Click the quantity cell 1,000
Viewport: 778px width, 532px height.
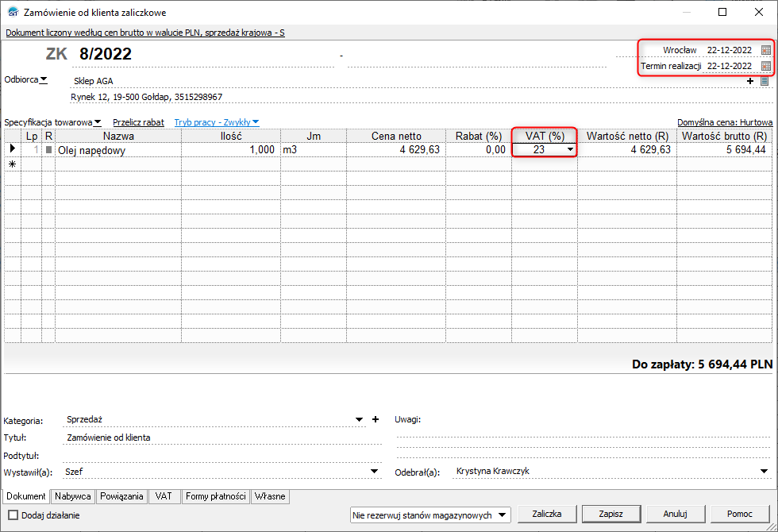(x=231, y=150)
